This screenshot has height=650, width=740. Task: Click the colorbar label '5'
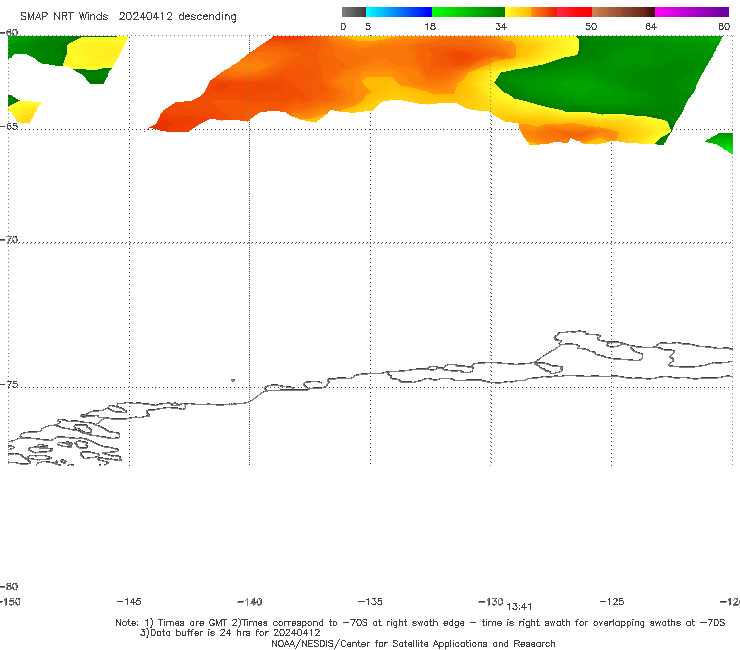(368, 26)
